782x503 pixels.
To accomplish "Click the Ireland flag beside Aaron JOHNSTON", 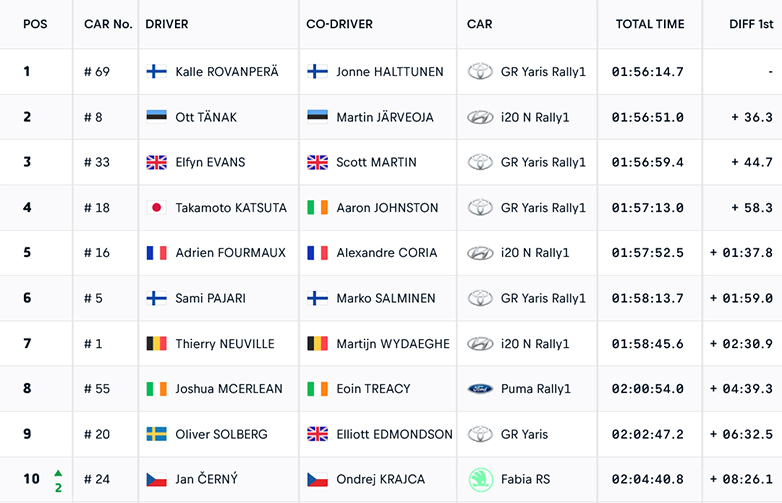I will tap(317, 208).
